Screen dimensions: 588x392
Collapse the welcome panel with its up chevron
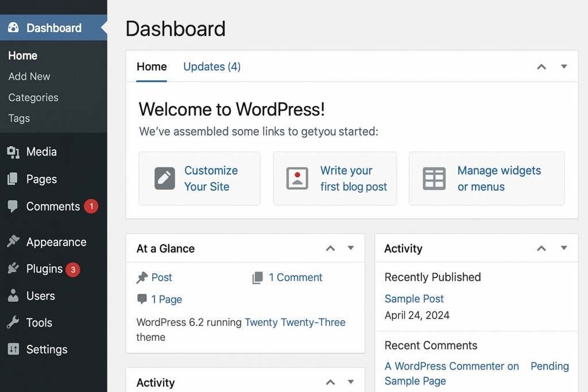[541, 67]
